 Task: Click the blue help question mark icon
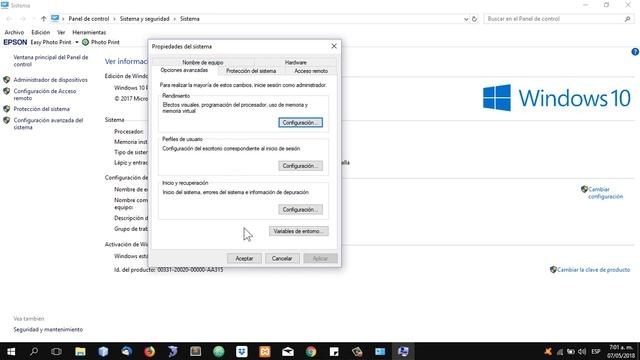[635, 52]
